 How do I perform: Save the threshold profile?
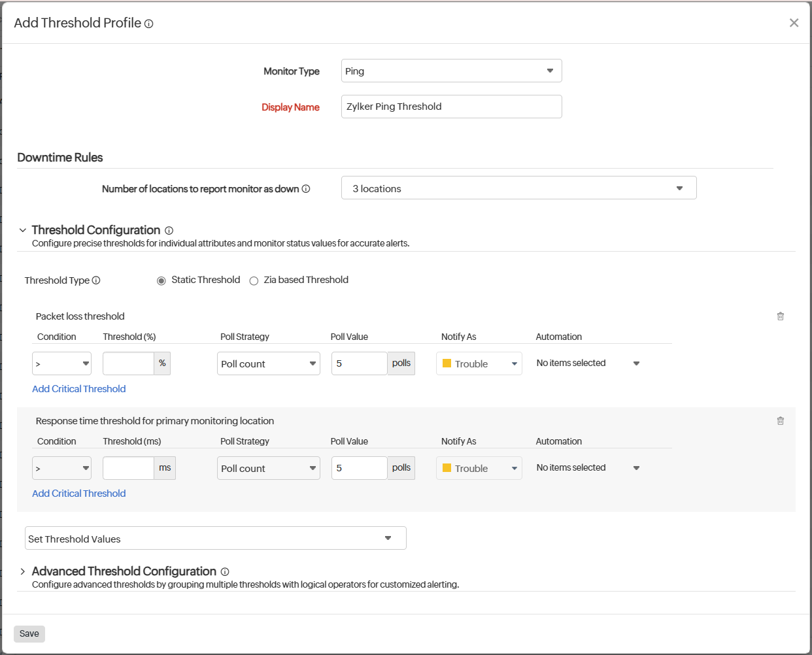29,633
